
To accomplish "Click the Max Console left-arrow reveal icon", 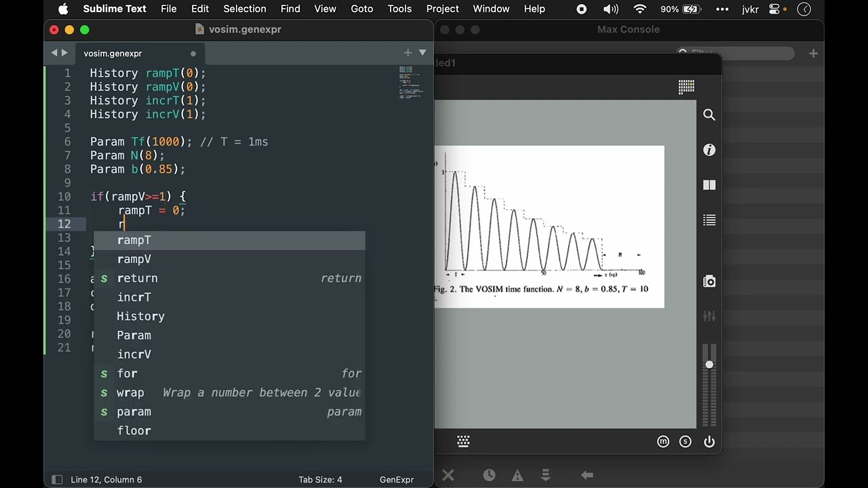I will pos(587,475).
